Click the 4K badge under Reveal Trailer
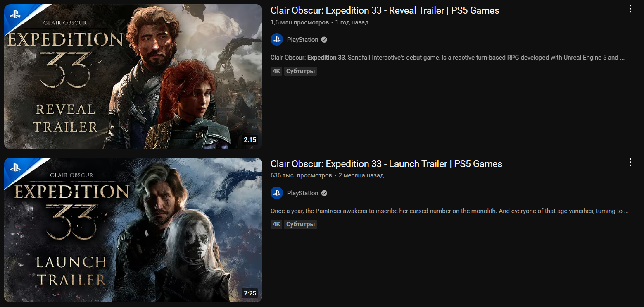The height and width of the screenshot is (307, 644). (x=276, y=71)
